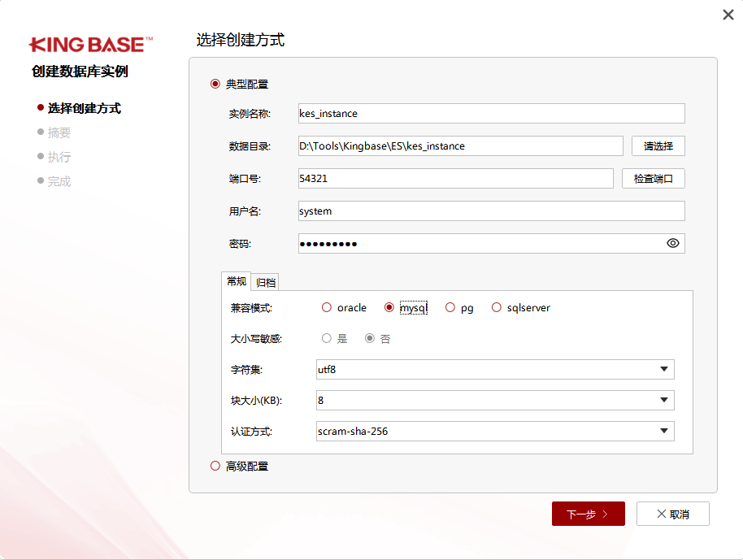This screenshot has height=560, width=743.
Task: Click the 检查端口 button
Action: pos(654,179)
